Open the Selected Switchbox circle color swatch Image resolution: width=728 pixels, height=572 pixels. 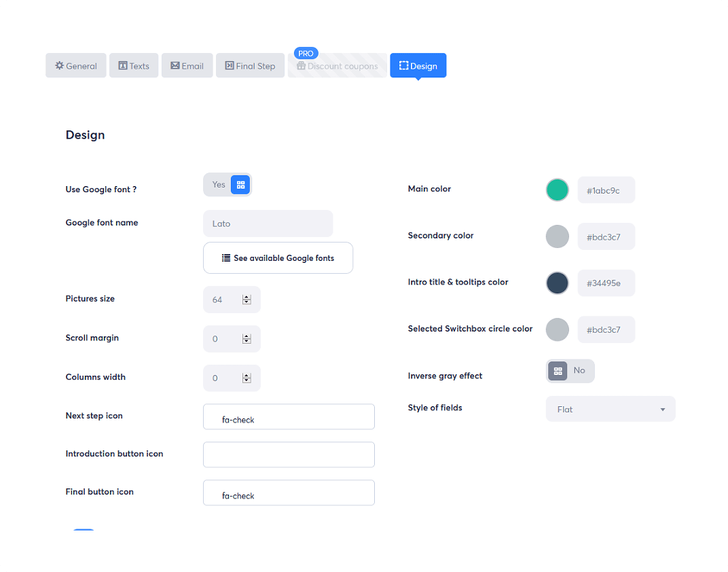(557, 329)
